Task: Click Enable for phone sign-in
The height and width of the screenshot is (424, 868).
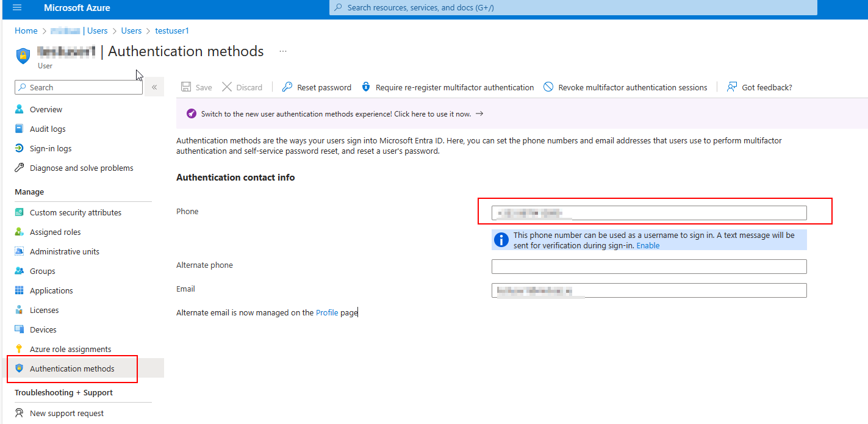Action: (648, 246)
